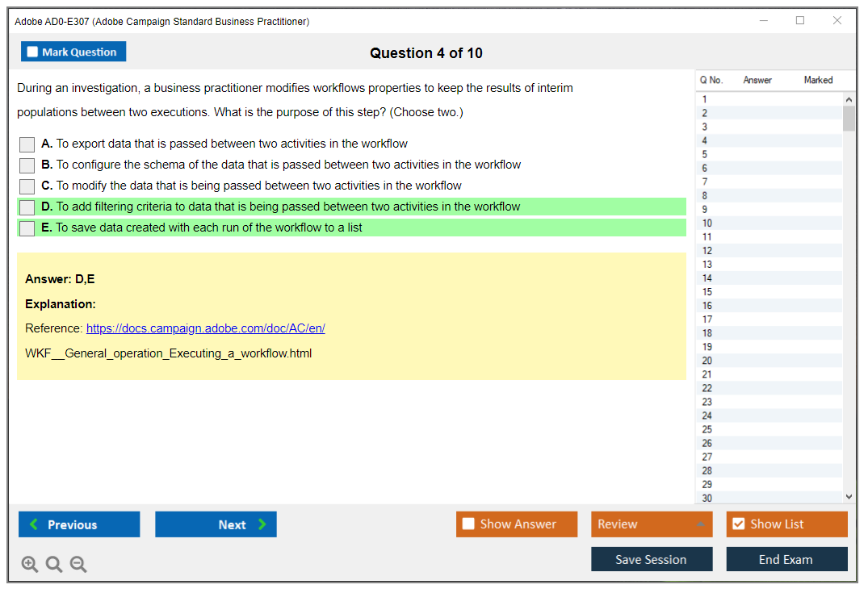Select question 10 in the list
868x593 pixels.
[707, 223]
